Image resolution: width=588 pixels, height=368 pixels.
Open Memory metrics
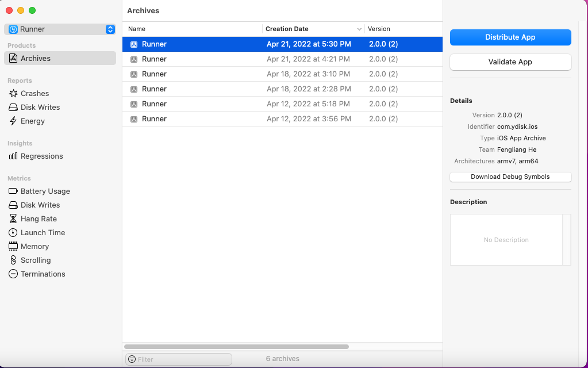[34, 246]
